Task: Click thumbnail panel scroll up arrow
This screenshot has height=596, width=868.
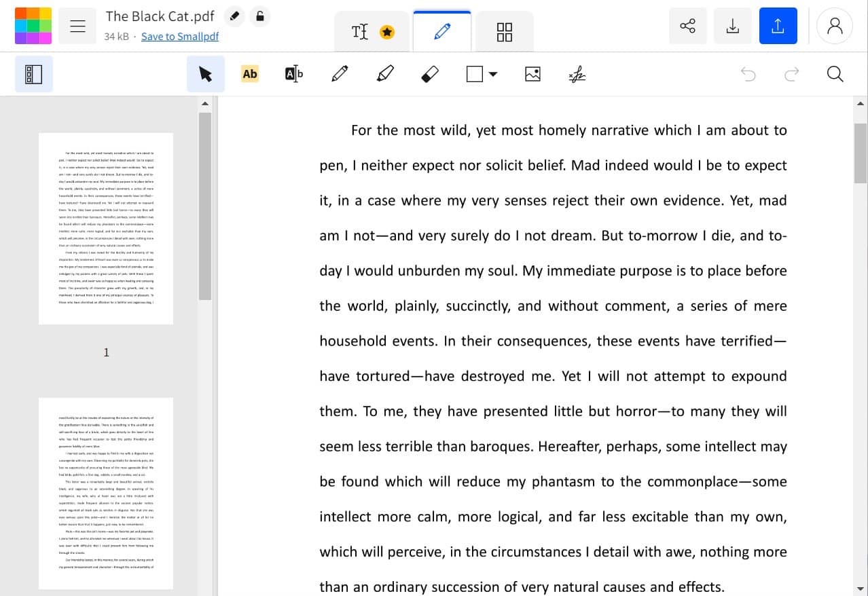Action: pyautogui.click(x=205, y=104)
